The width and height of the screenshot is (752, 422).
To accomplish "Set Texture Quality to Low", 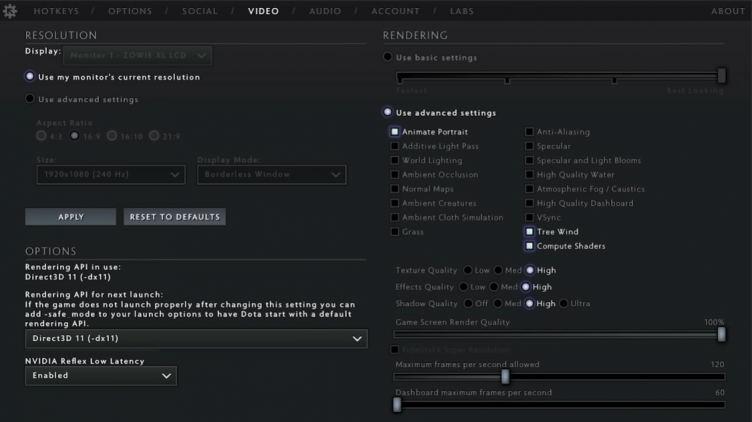I will pyautogui.click(x=468, y=271).
